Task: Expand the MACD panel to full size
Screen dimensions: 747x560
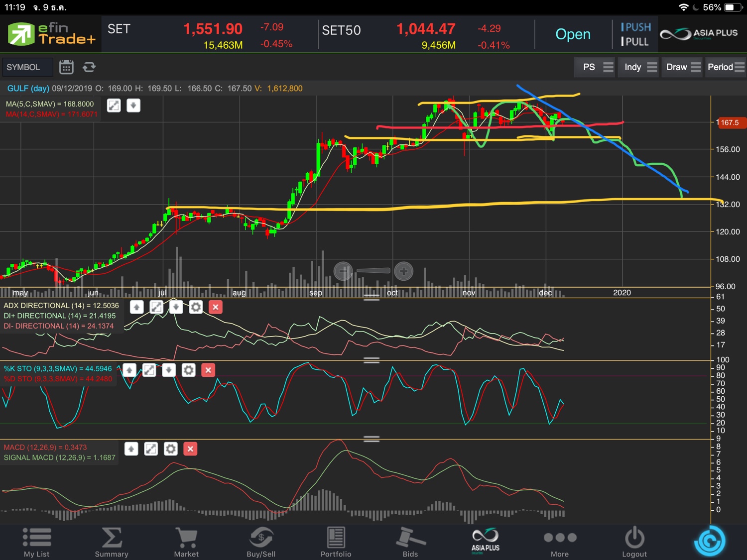Action: [x=151, y=449]
